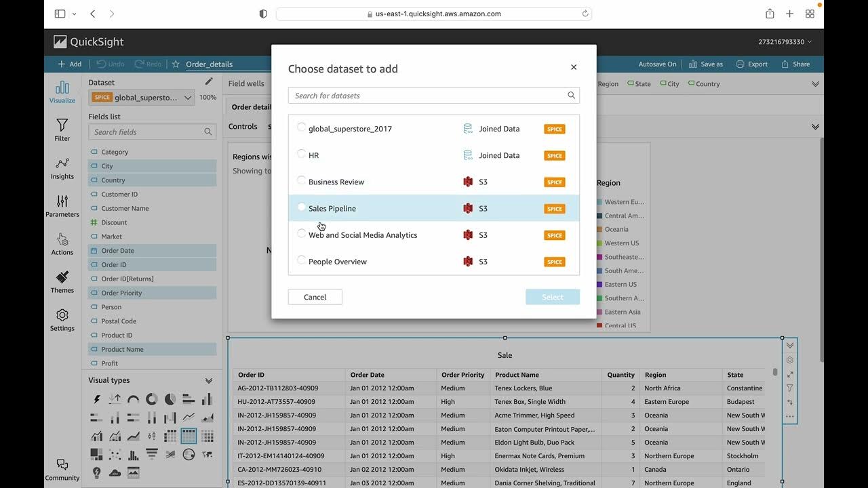Select the funnel chart visual type
This screenshot has width=868, height=488.
pyautogui.click(x=152, y=454)
